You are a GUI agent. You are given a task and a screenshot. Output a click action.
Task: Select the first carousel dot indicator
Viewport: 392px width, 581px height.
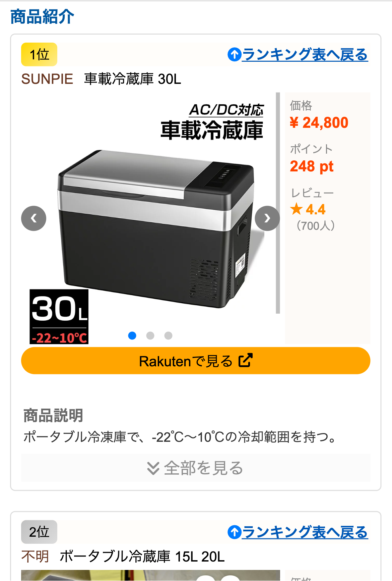coord(132,335)
